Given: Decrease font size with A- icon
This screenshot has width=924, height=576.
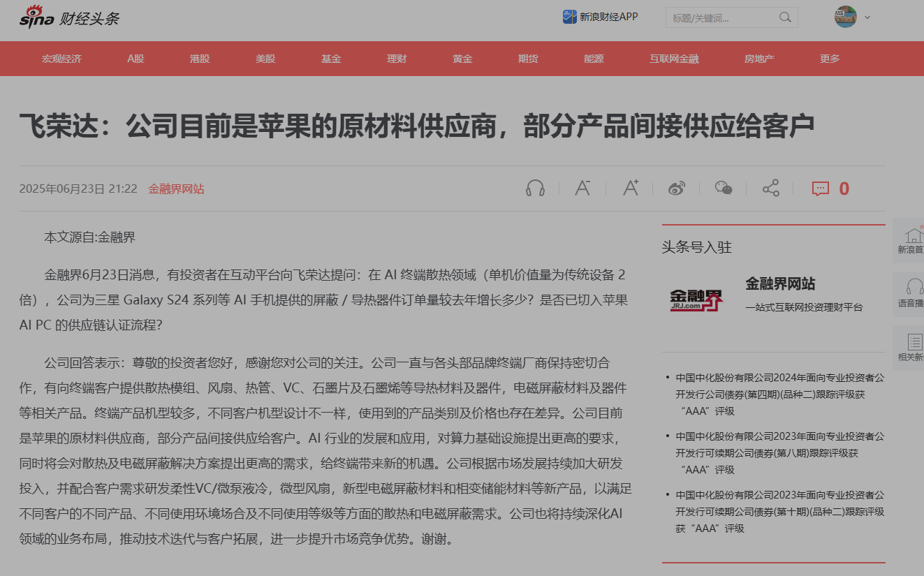Looking at the screenshot, I should pos(582,188).
